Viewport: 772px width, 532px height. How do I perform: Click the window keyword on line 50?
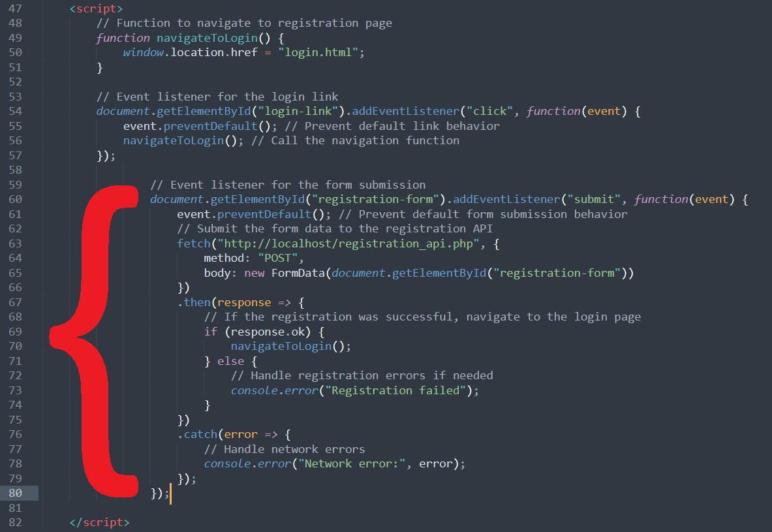tap(144, 52)
